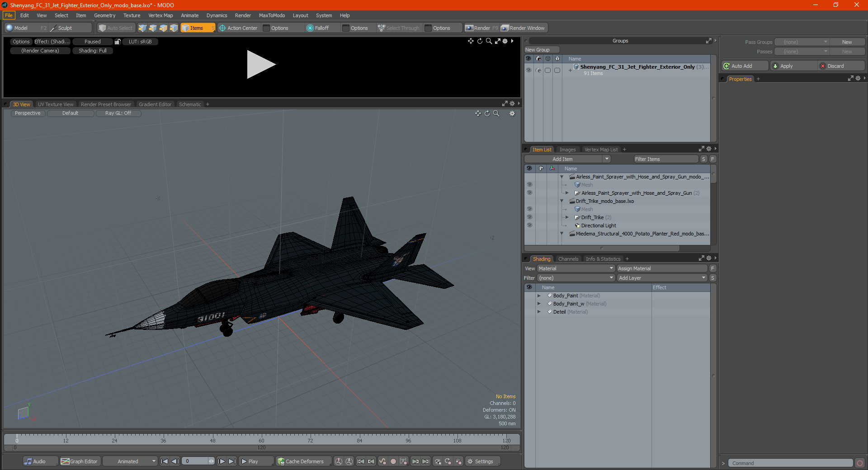Click the record (auto key) circle icon
This screenshot has height=470, width=868.
[x=393, y=461]
